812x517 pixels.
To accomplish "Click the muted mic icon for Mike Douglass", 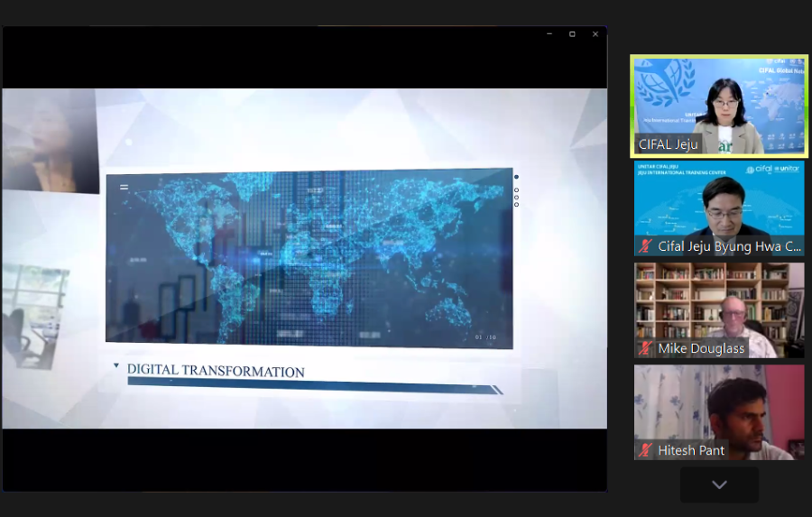I will click(645, 348).
